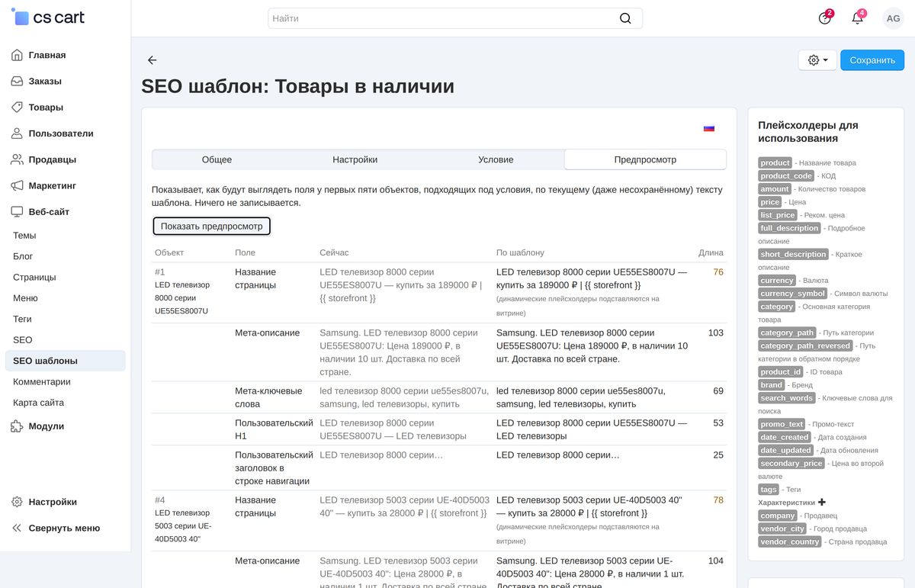Click the Показать предпросмотр button

[x=211, y=227]
